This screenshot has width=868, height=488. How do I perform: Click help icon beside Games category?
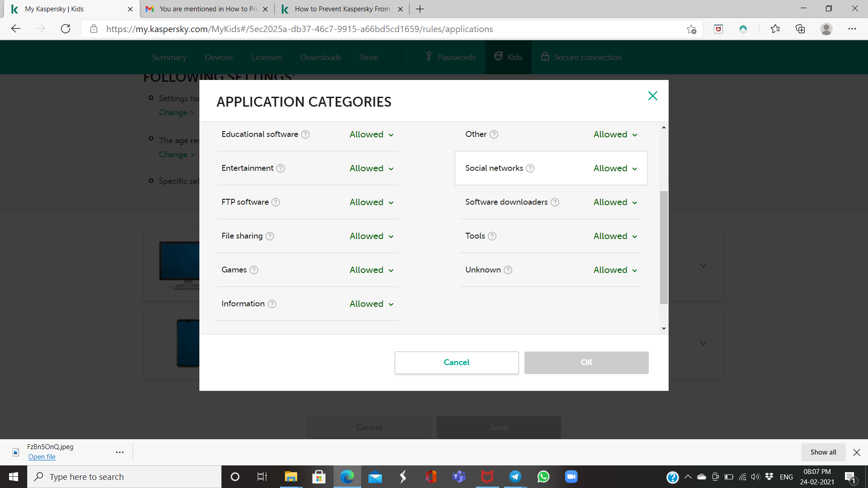[x=254, y=270]
